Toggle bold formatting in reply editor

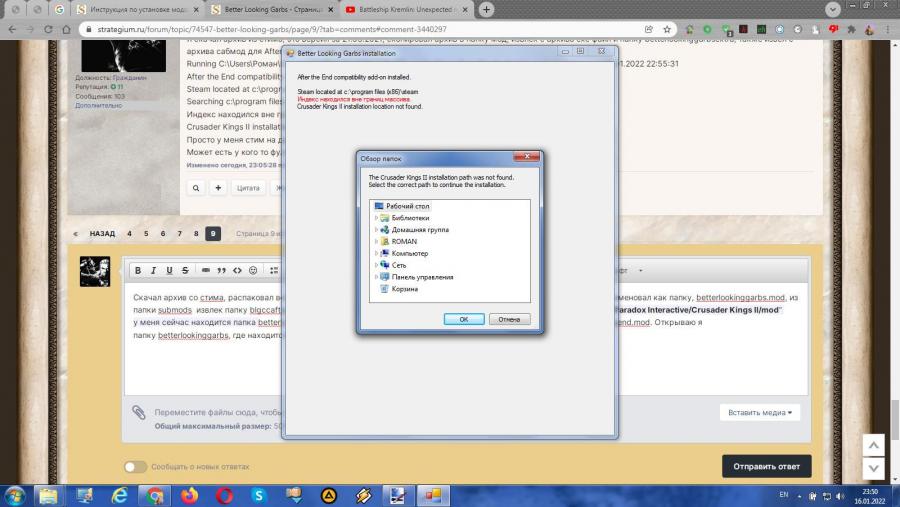(x=138, y=270)
